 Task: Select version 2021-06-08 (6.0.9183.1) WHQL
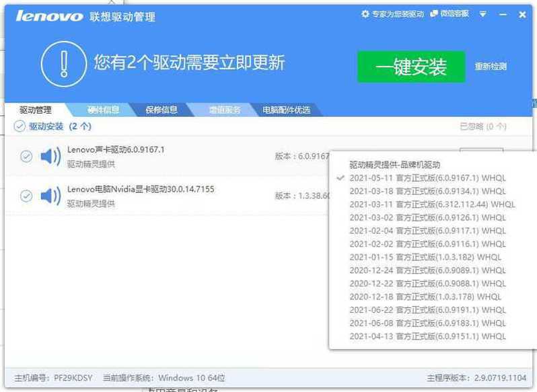pyautogui.click(x=427, y=323)
